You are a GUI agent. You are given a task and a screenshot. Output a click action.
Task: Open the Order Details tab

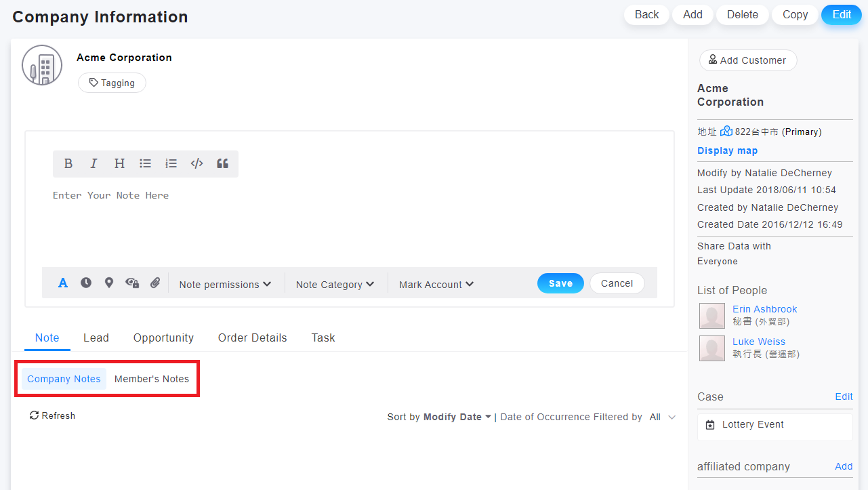252,338
